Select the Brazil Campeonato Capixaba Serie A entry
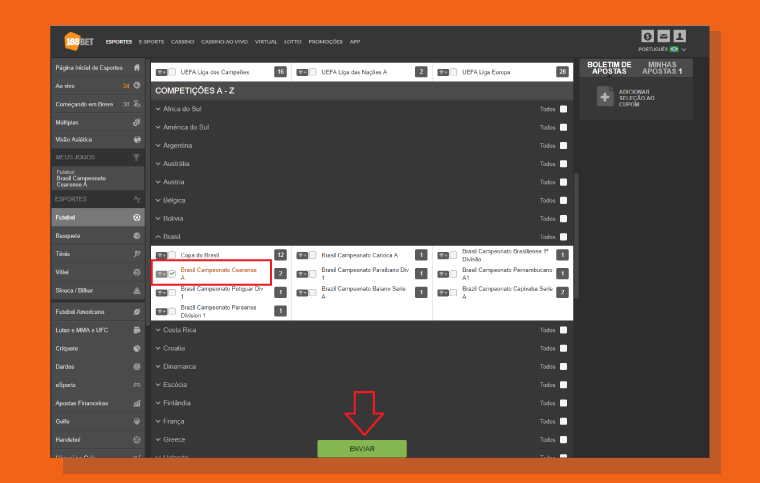 507,293
